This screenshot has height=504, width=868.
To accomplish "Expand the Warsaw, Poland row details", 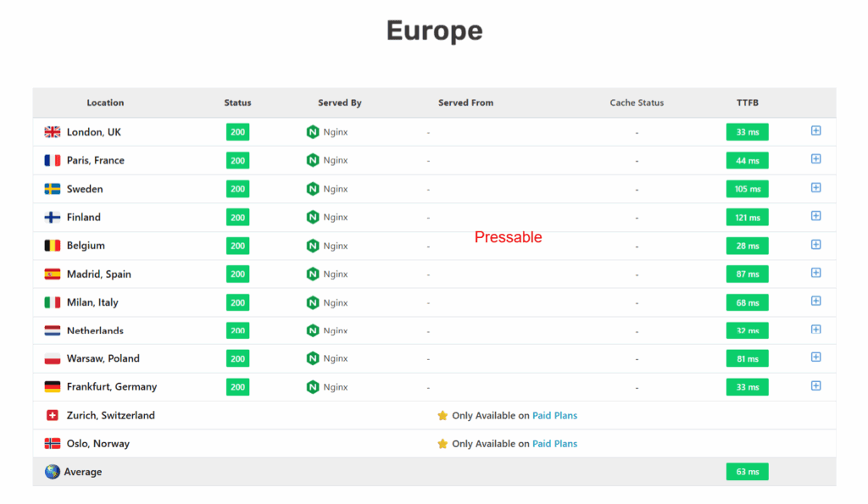I will (x=815, y=357).
